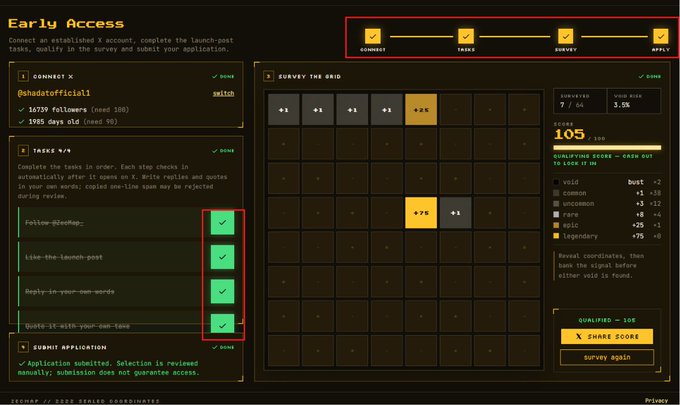The width and height of the screenshot is (680, 405).
Task: Click the Done status in Tasks panel
Action: point(223,150)
